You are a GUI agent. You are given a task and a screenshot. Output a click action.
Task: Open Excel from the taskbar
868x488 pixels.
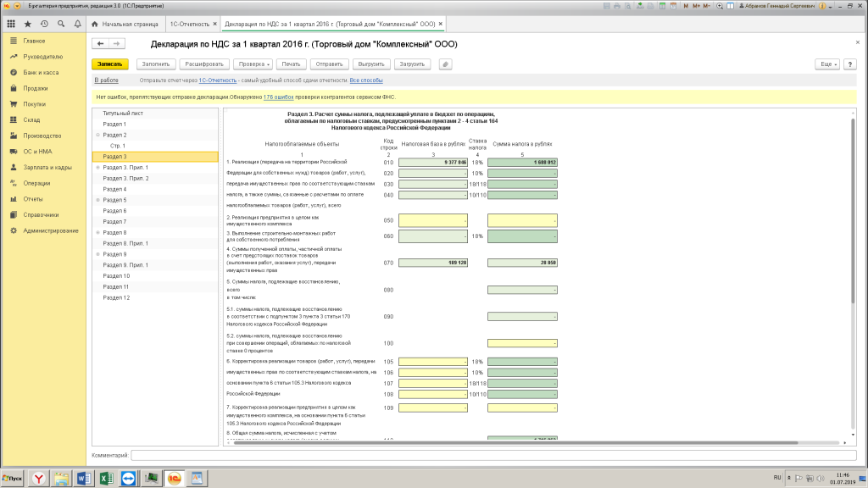click(x=106, y=478)
